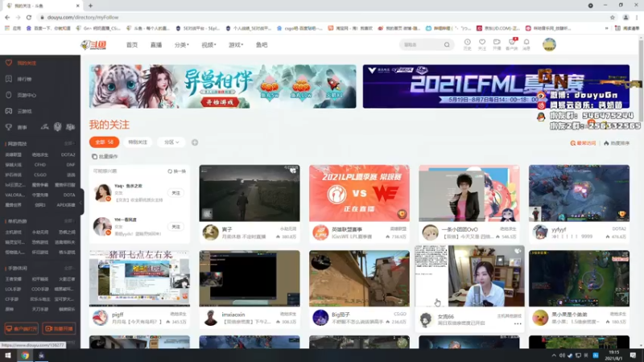This screenshot has height=362, width=644.
Task: Show all under 手游休闲 section
Action: point(69,268)
